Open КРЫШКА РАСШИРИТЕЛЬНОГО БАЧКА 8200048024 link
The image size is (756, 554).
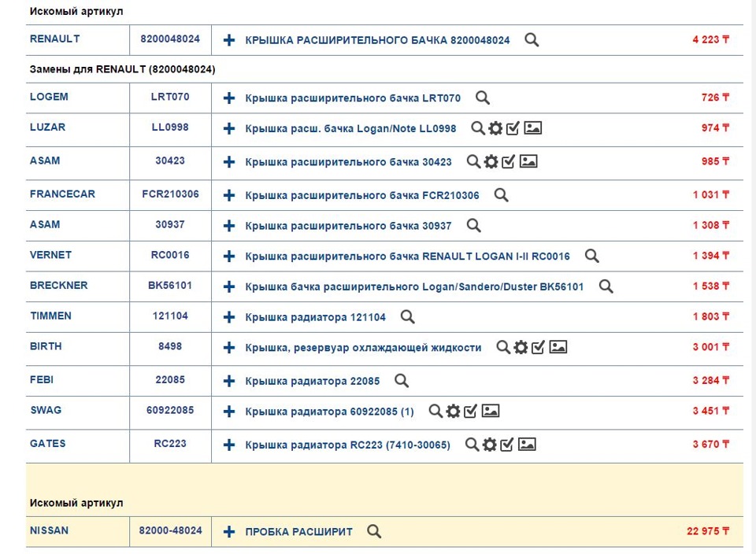[x=377, y=40]
